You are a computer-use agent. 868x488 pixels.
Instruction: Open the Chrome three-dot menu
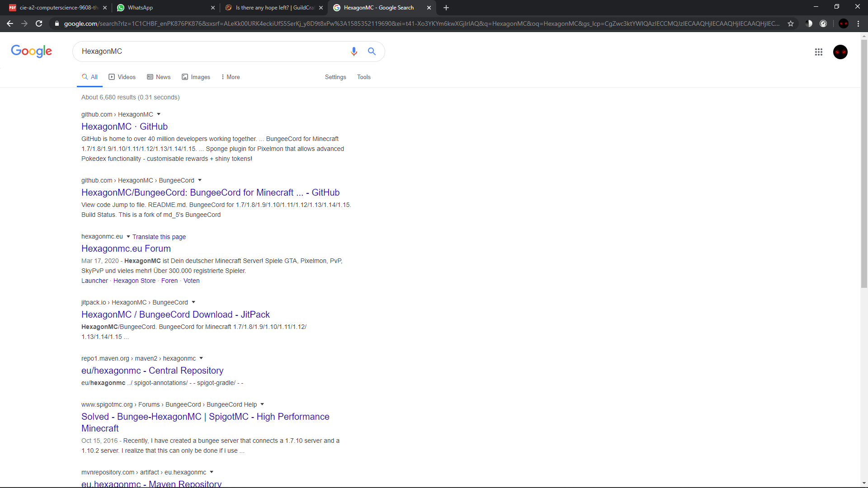(x=858, y=23)
